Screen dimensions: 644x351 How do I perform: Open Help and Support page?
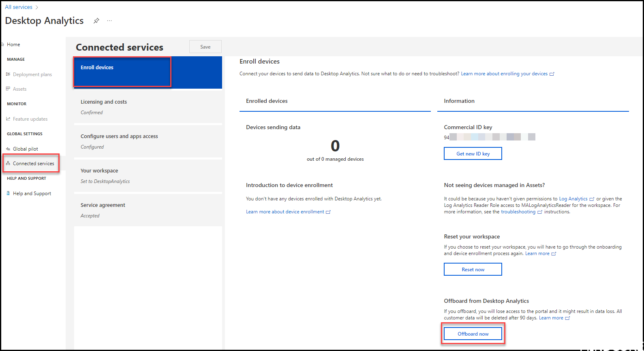[32, 194]
